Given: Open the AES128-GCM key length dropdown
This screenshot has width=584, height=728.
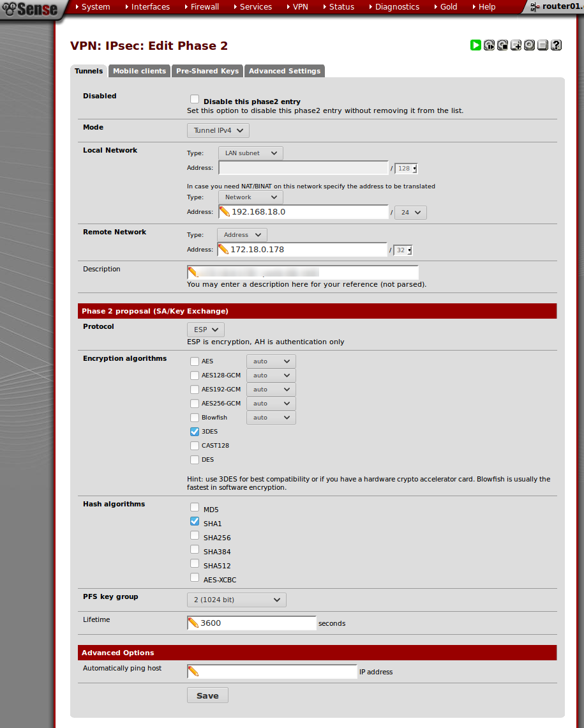Looking at the screenshot, I should (x=271, y=375).
